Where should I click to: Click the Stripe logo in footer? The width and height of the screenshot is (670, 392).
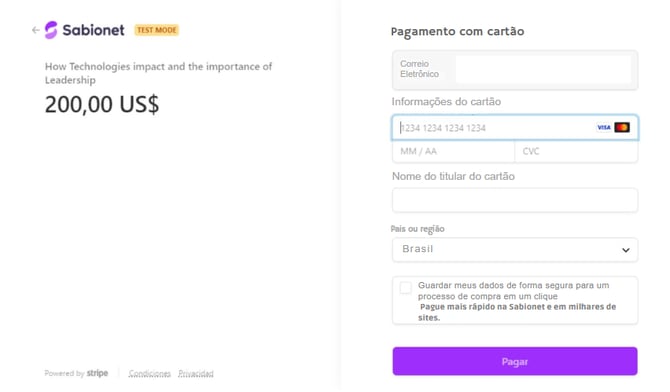tap(97, 373)
